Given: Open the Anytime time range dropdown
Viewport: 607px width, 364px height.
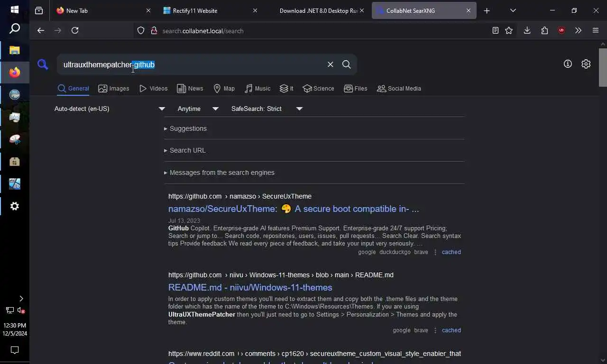Looking at the screenshot, I should [198, 109].
